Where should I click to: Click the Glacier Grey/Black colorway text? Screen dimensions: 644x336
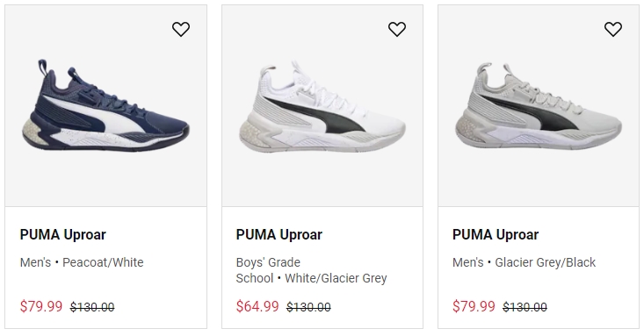pos(546,262)
